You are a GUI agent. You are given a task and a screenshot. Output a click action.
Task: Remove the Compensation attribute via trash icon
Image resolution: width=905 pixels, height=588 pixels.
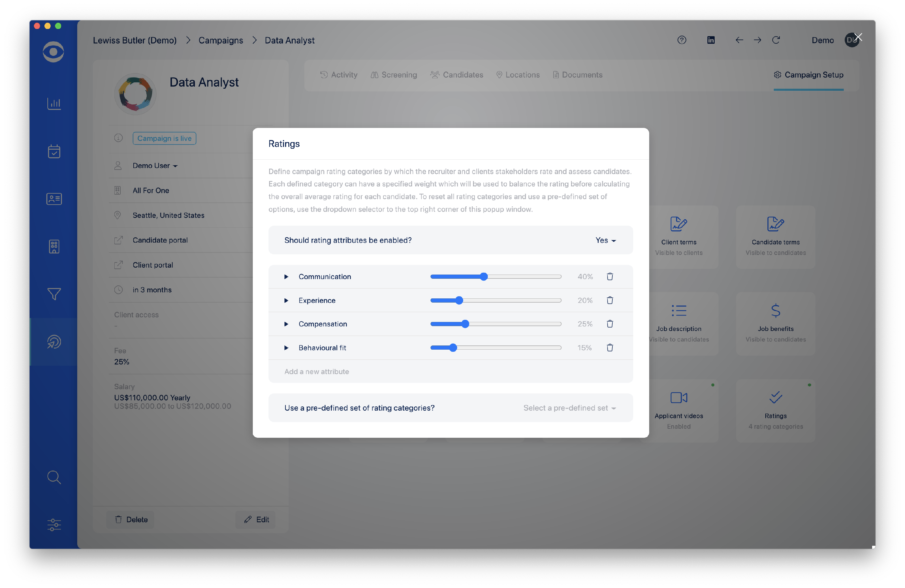[x=610, y=324]
